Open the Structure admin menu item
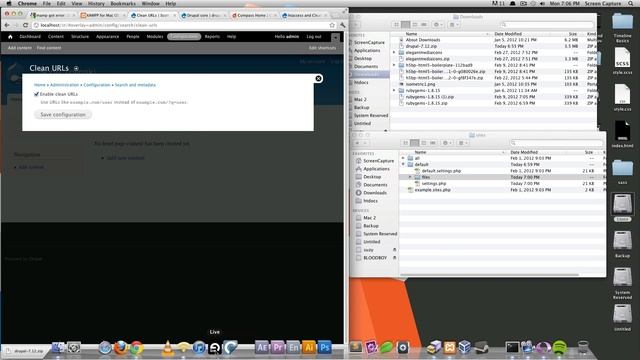Viewport: 640px width, 360px height. click(80, 37)
